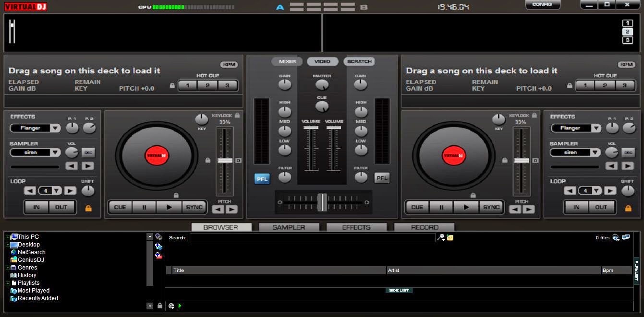Open right deck loop length dropdown

pyautogui.click(x=596, y=191)
